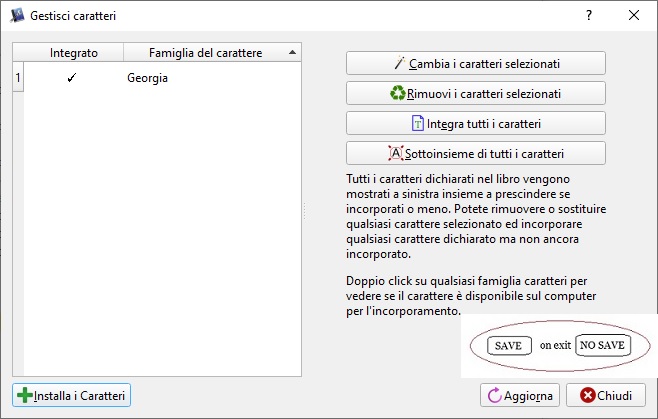Viewport: 658px width, 419px height.
Task: Click the green plus icon on Installa button
Action: point(25,396)
